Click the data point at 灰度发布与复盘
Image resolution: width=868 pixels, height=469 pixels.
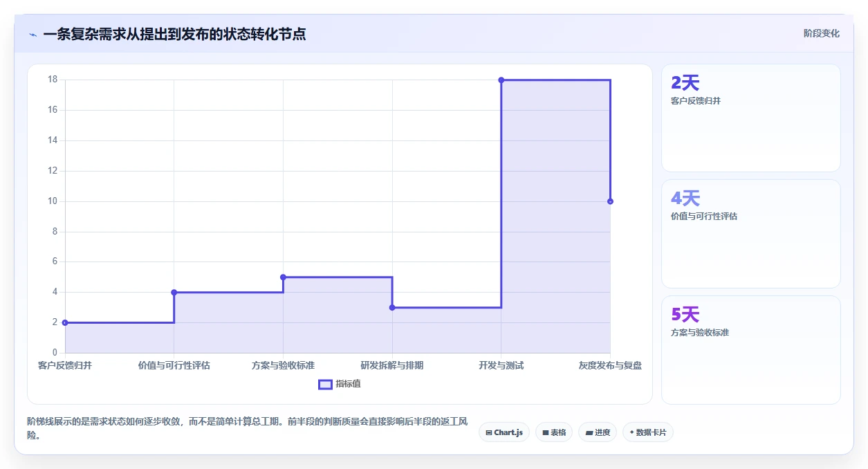[x=610, y=201]
